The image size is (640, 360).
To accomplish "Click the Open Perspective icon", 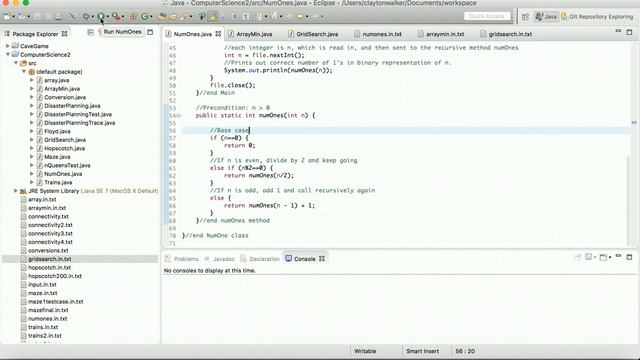I will click(x=525, y=17).
